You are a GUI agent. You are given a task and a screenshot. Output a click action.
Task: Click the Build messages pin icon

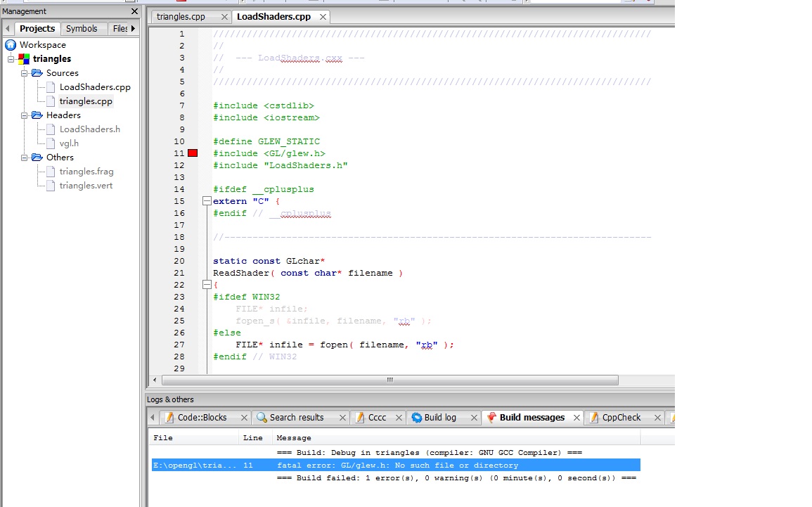point(491,418)
